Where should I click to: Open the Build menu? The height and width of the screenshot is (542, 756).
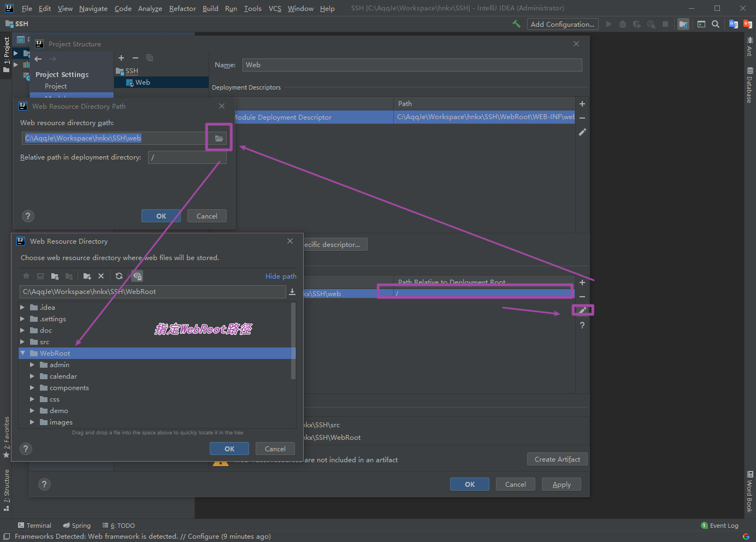210,8
